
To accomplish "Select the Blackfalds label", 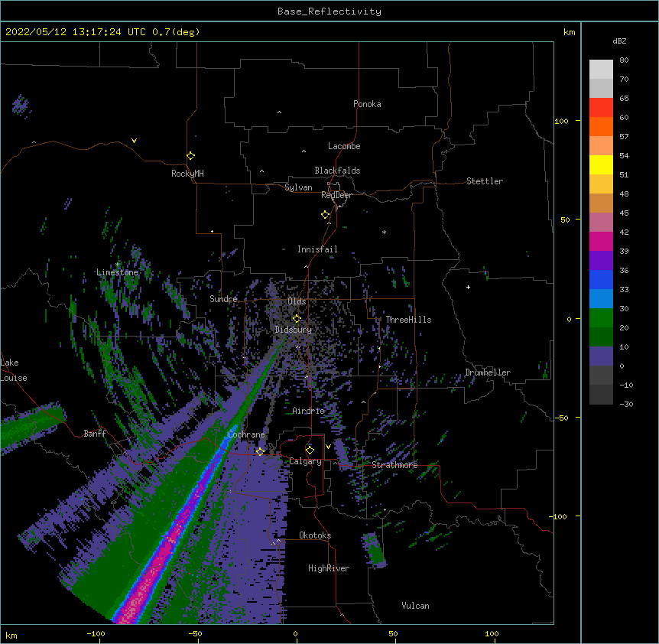I will (x=337, y=171).
